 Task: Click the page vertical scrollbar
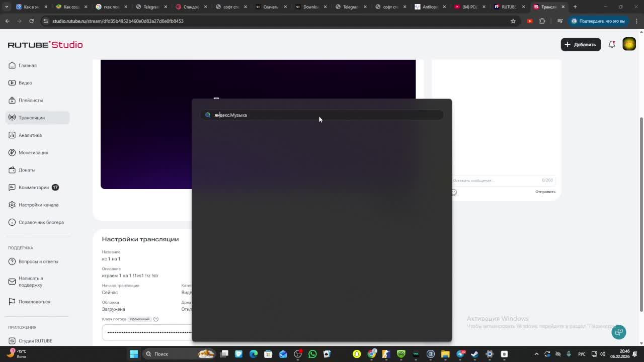(x=640, y=215)
